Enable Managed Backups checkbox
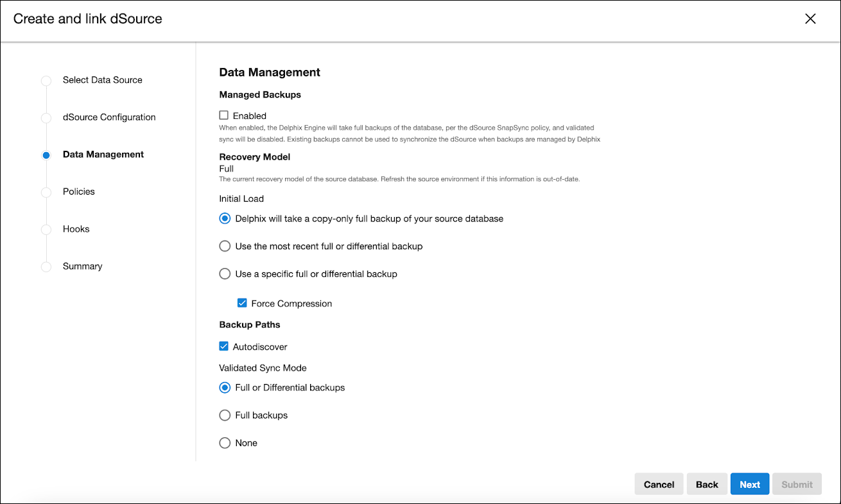841x504 pixels. coord(224,116)
